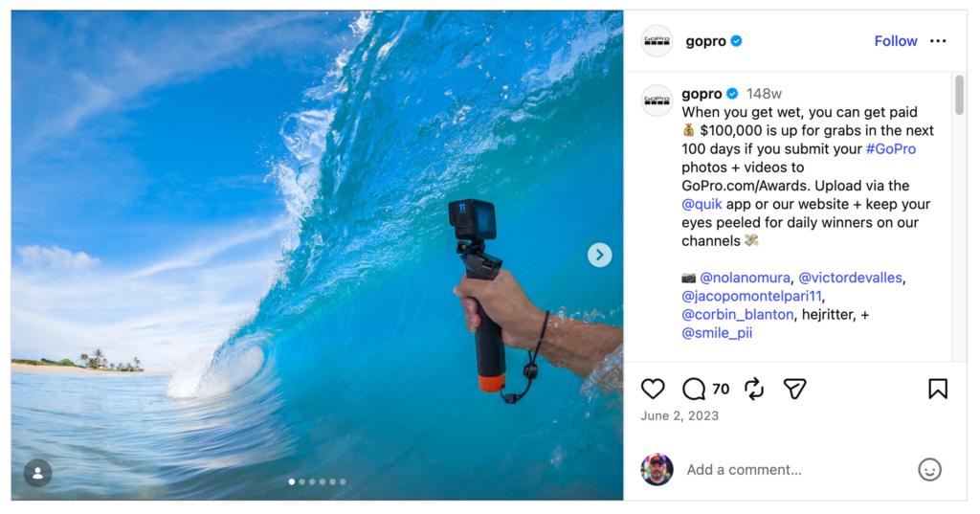Select the second carousel dot indicator
This screenshot has height=514, width=980.
click(302, 482)
